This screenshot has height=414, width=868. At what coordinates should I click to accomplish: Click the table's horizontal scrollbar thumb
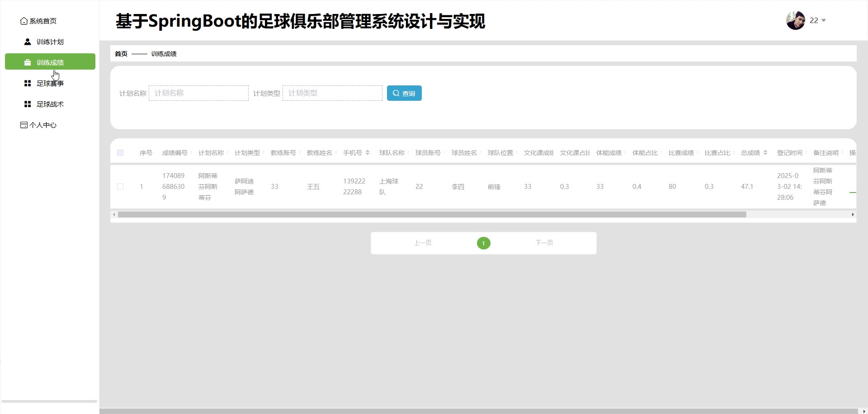pyautogui.click(x=432, y=215)
